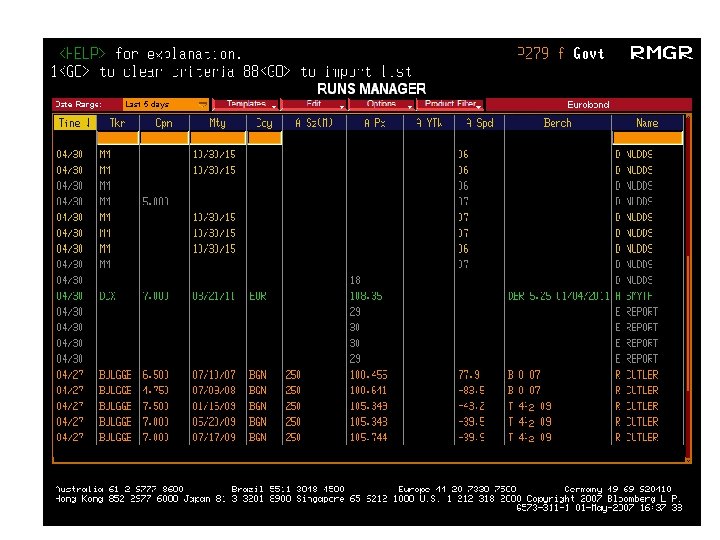Click the Name column header
720x540 pixels.
(647, 123)
